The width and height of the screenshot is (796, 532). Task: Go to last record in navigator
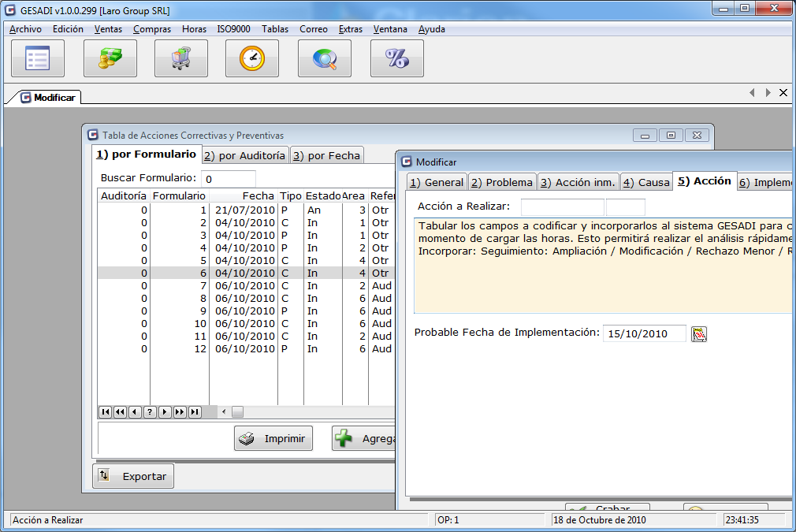(x=195, y=411)
